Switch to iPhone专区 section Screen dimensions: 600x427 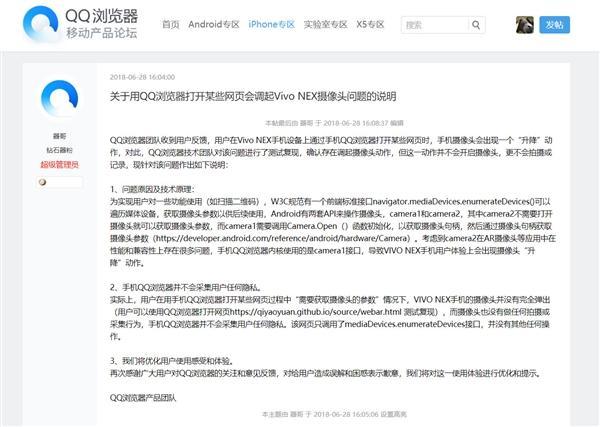272,24
